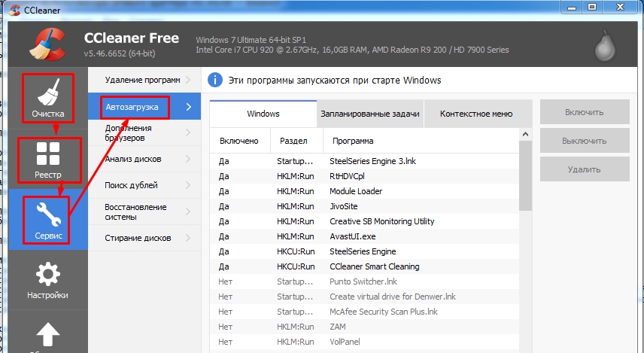Select the ZAM entry
Screen dimensions: 644x353
click(x=364, y=327)
